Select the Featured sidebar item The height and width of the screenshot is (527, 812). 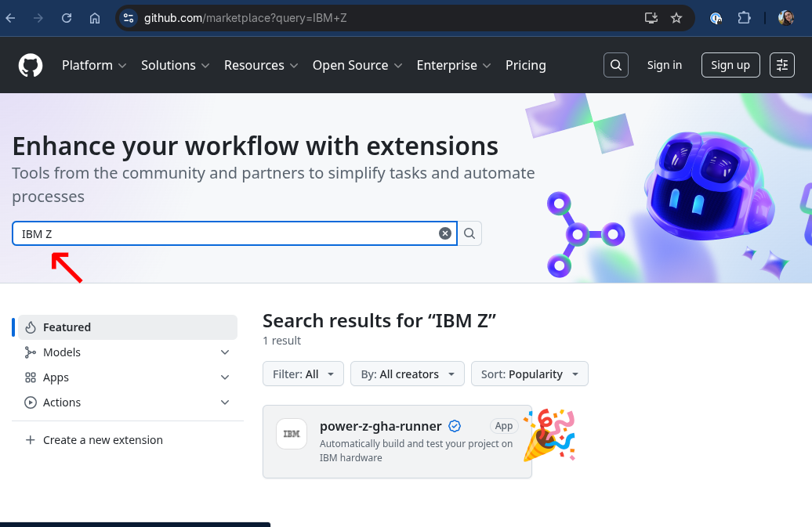128,327
